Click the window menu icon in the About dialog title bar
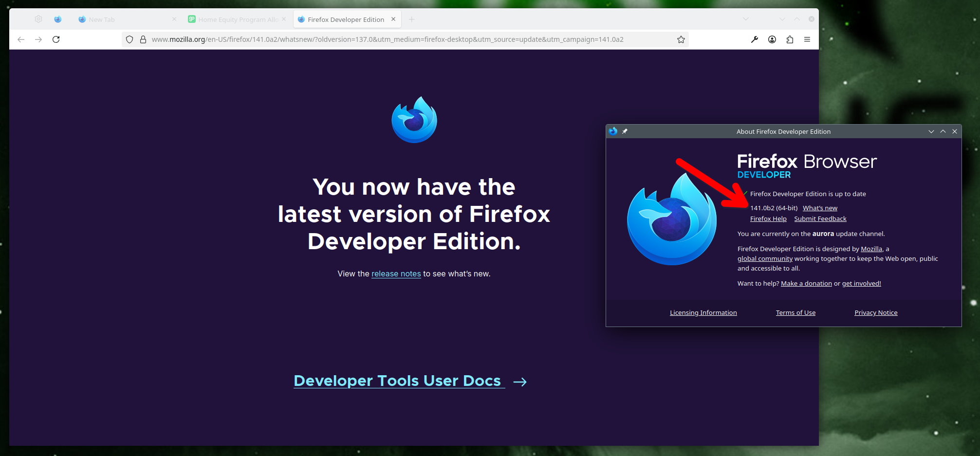Image resolution: width=980 pixels, height=456 pixels. tap(613, 131)
